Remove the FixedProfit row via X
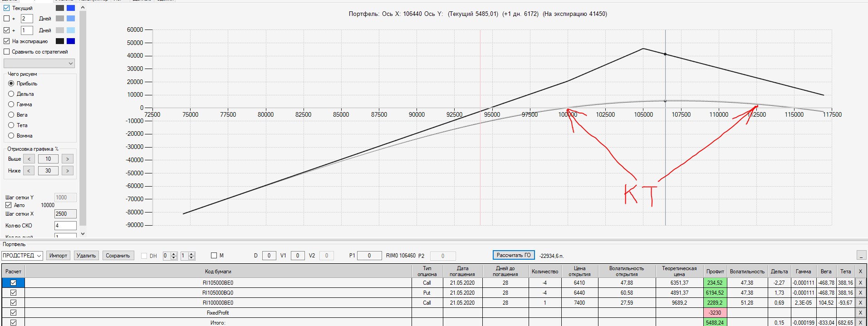 (860, 312)
